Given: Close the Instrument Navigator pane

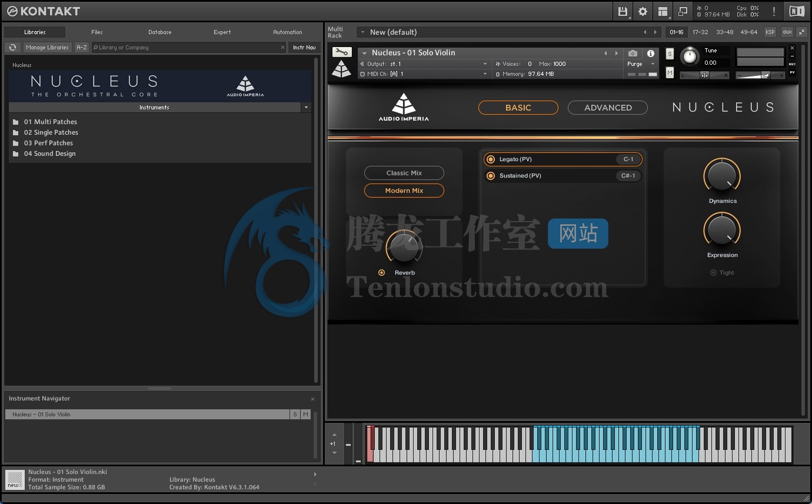Looking at the screenshot, I should point(312,399).
